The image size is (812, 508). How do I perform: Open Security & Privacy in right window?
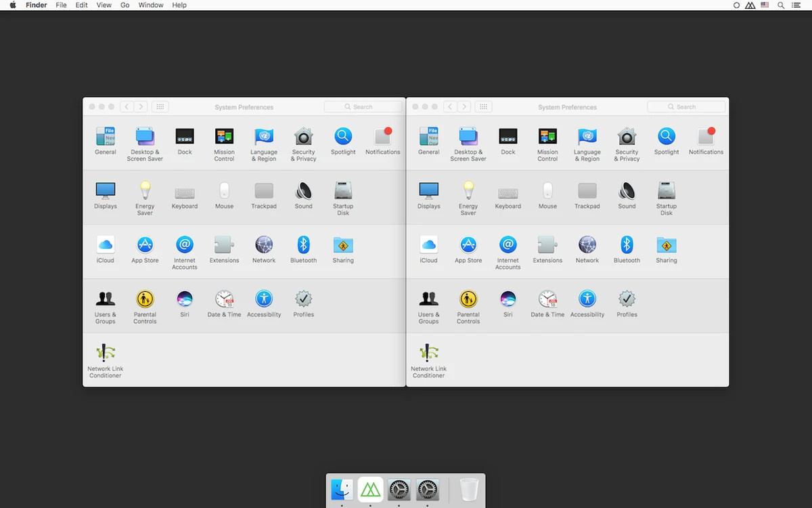(x=627, y=144)
